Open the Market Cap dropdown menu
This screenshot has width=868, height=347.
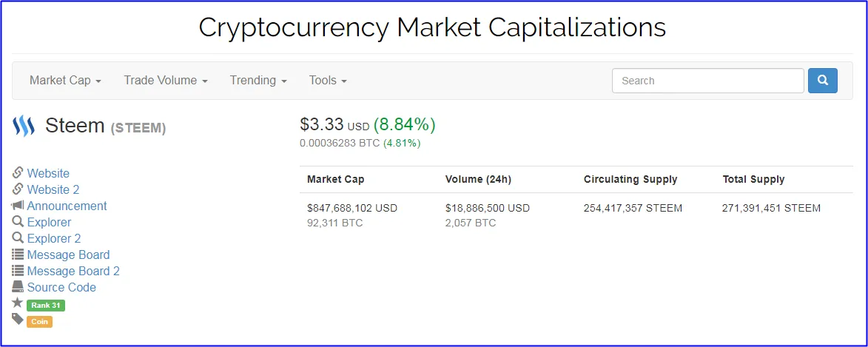point(65,80)
